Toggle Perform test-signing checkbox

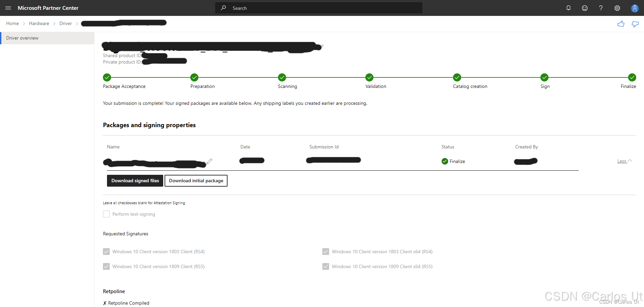coord(106,214)
